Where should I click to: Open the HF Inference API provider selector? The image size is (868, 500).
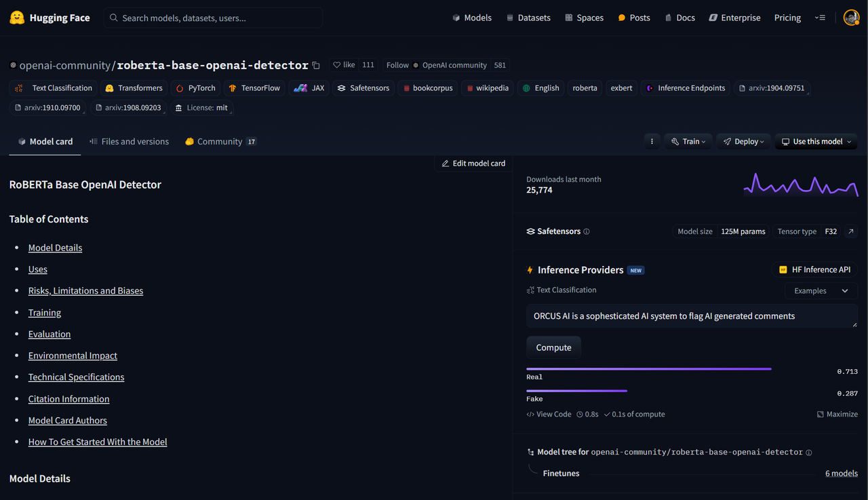pyautogui.click(x=814, y=269)
